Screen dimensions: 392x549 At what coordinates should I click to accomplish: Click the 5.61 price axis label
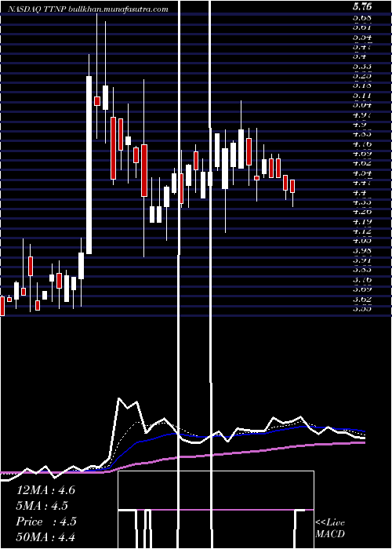tap(362, 27)
